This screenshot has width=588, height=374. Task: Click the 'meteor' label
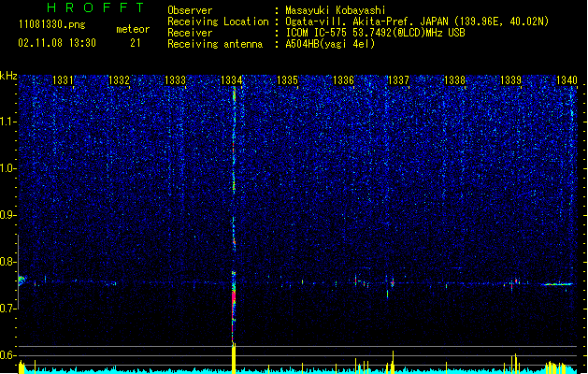click(133, 29)
